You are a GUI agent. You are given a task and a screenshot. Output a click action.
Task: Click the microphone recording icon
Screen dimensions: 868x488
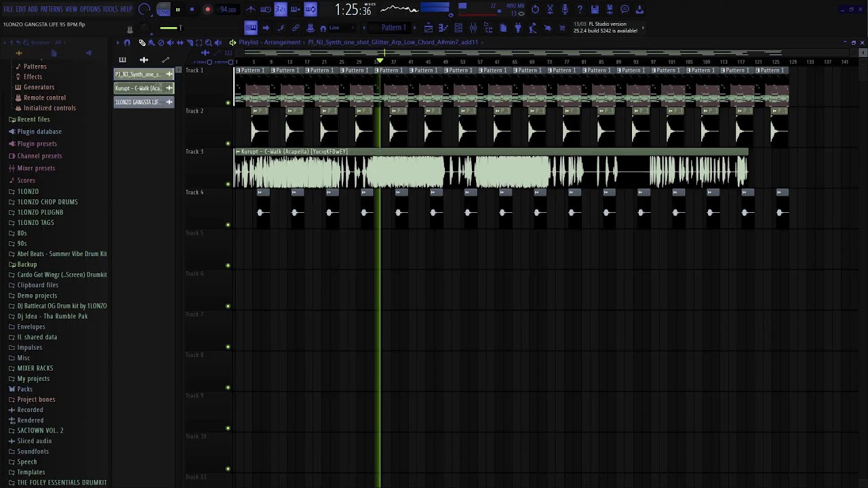565,9
